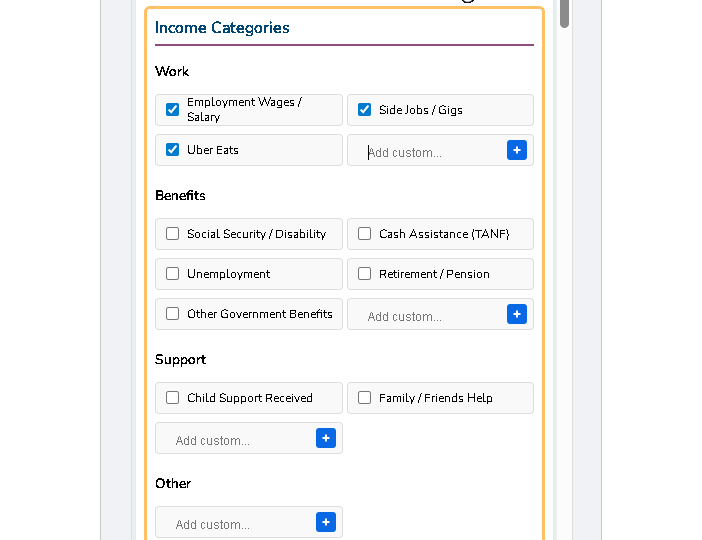
Task: Select the Unemployment checkbox
Action: click(x=172, y=274)
